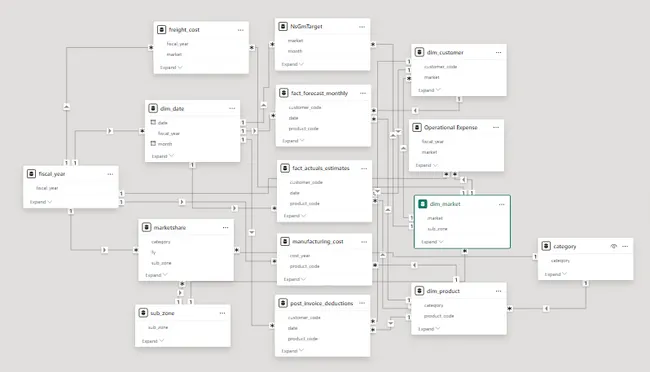Open the marketshare more options menu
Image resolution: width=650 pixels, height=372 pixels.
226,227
